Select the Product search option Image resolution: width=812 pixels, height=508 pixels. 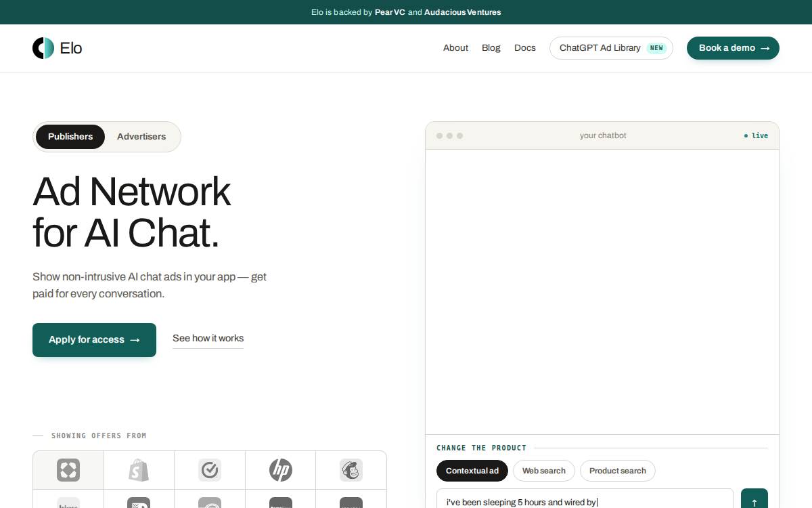(618, 471)
